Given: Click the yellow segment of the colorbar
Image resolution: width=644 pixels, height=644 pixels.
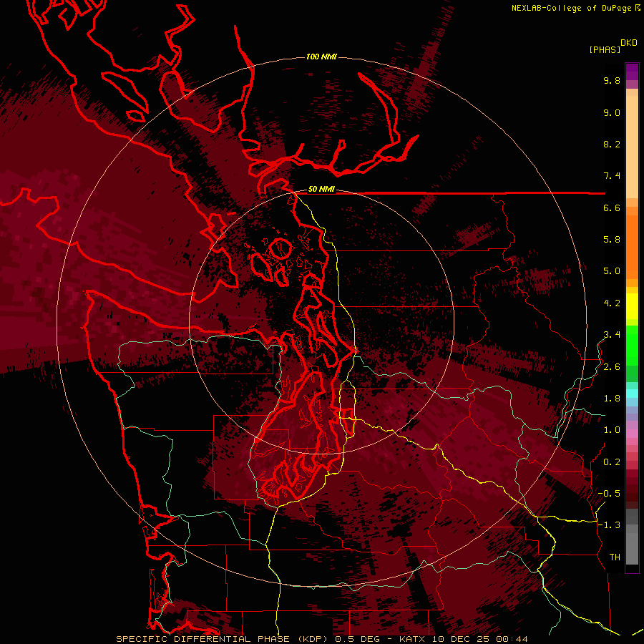Looking at the screenshot, I should point(632,306).
